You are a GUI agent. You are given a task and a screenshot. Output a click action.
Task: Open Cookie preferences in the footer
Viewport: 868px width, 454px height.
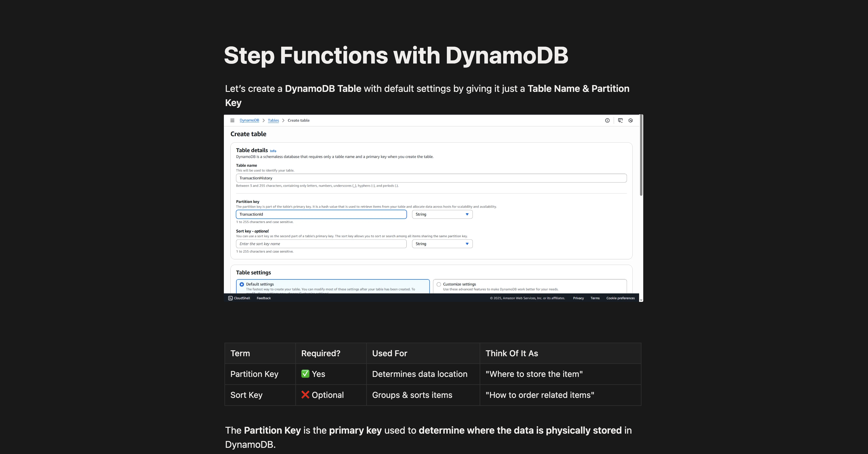[620, 298]
